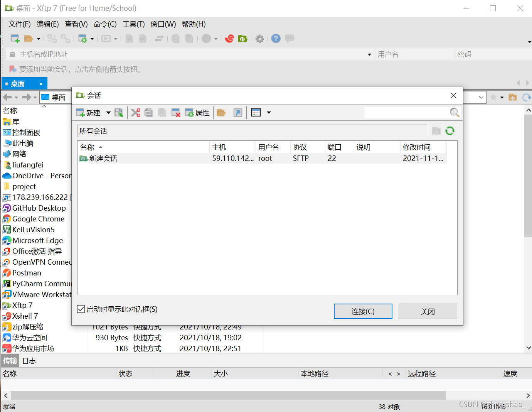532x412 pixels.
Task: Click the 关闭 button
Action: [428, 311]
